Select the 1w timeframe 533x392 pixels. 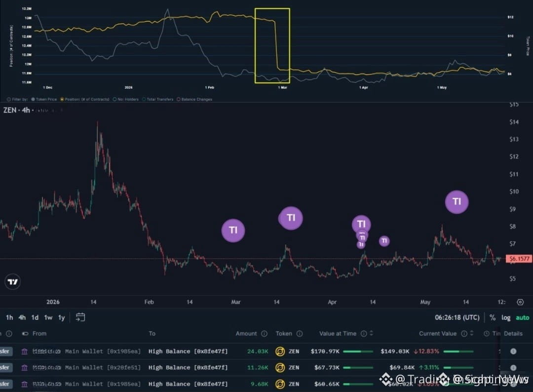(48, 317)
